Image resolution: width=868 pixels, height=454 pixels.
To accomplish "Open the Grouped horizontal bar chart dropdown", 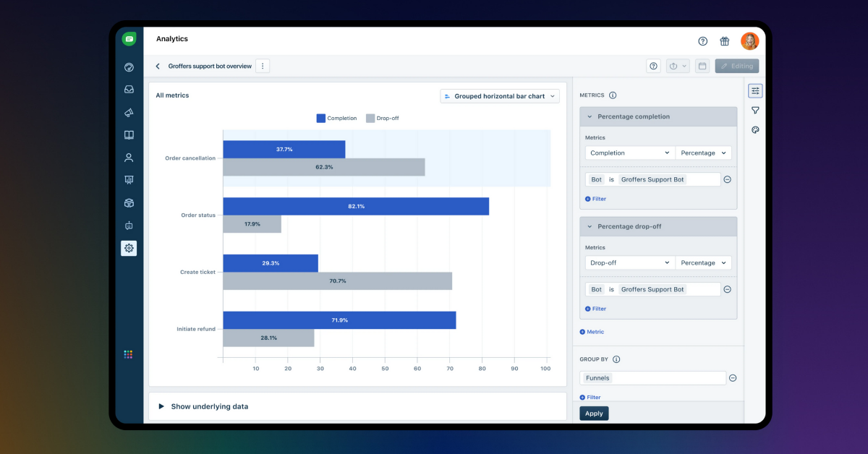I will tap(500, 96).
